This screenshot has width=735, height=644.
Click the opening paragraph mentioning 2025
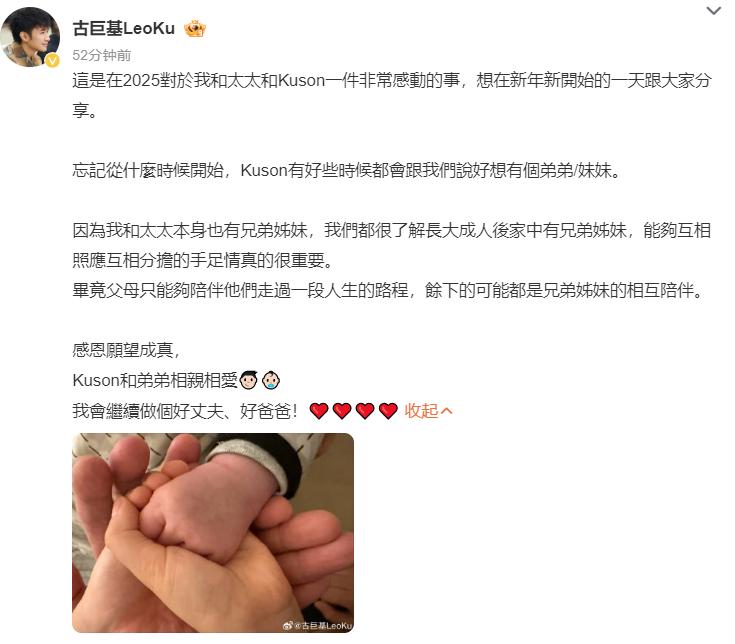click(392, 95)
